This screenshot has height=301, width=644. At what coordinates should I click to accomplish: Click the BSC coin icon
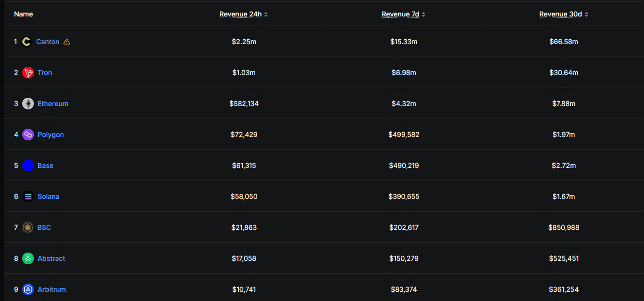click(28, 227)
